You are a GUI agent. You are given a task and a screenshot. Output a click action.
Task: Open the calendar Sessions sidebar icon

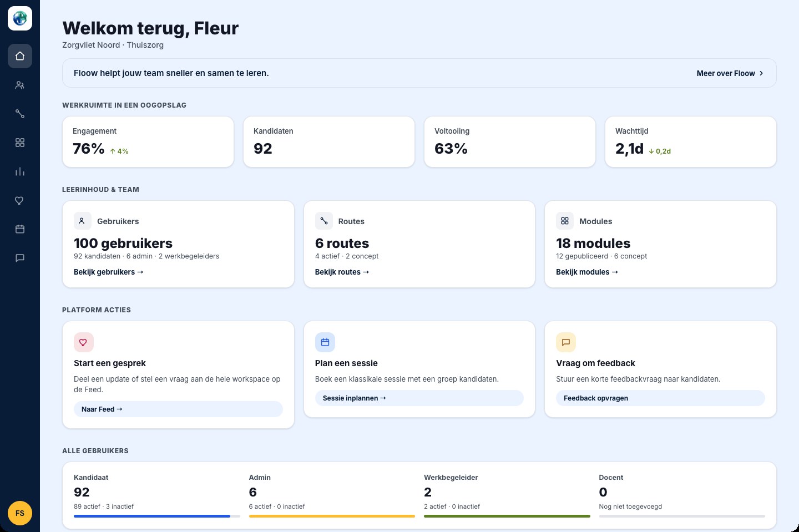click(20, 229)
